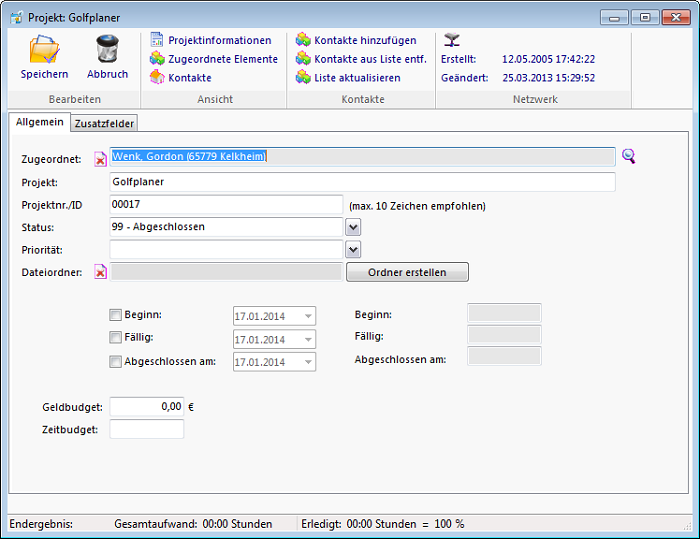Show Zugeordnete Elemente
This screenshot has width=700, height=539.
(223, 59)
